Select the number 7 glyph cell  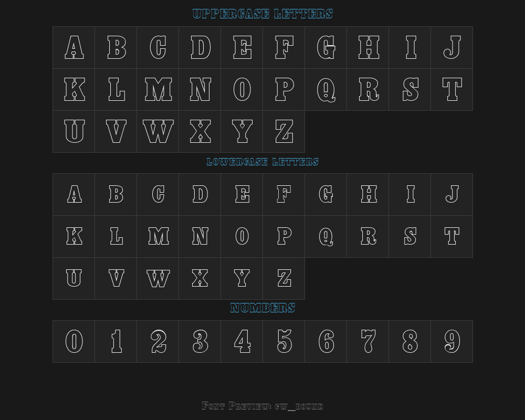point(367,342)
